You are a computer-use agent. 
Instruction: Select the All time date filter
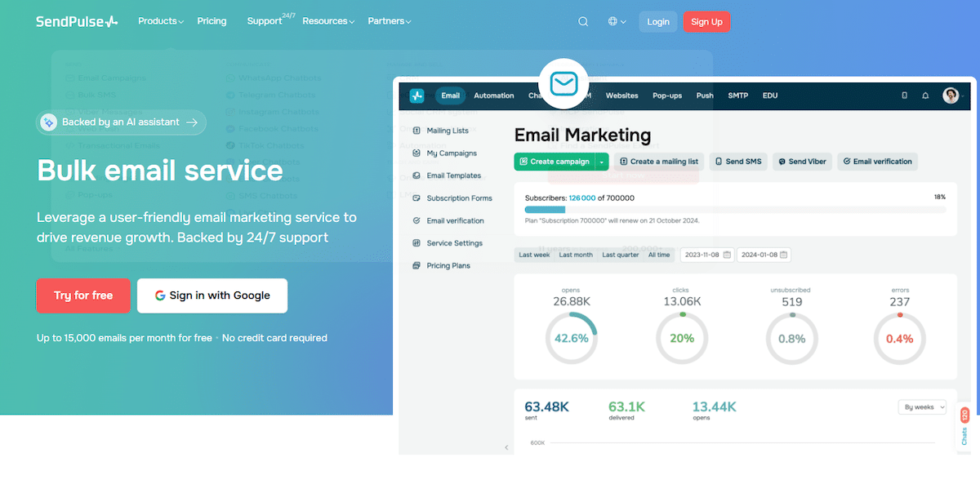click(659, 255)
